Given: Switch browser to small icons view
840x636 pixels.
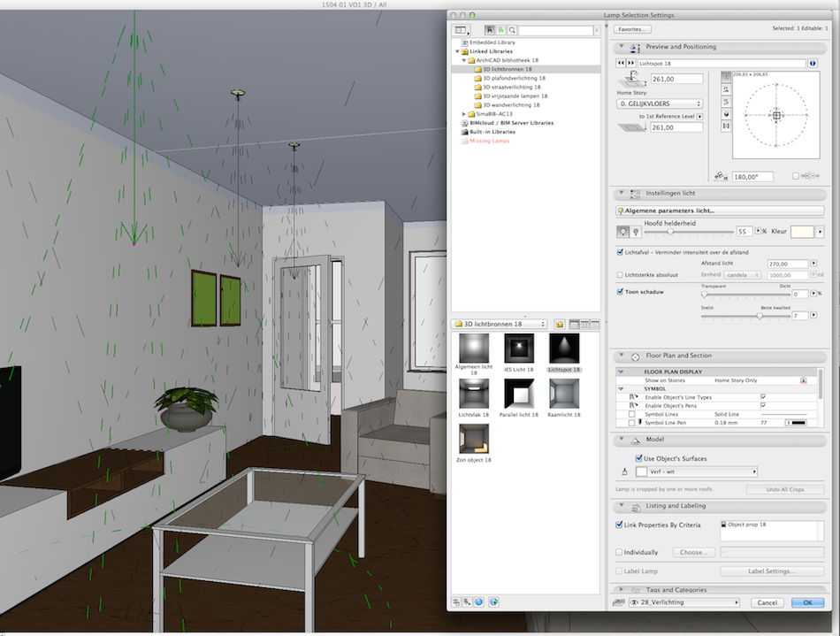Looking at the screenshot, I should (584, 324).
